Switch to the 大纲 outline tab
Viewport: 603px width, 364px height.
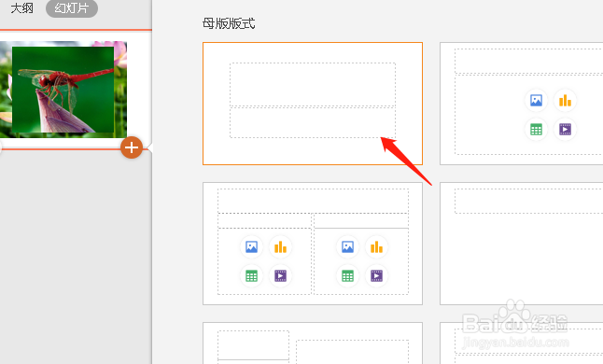21,7
